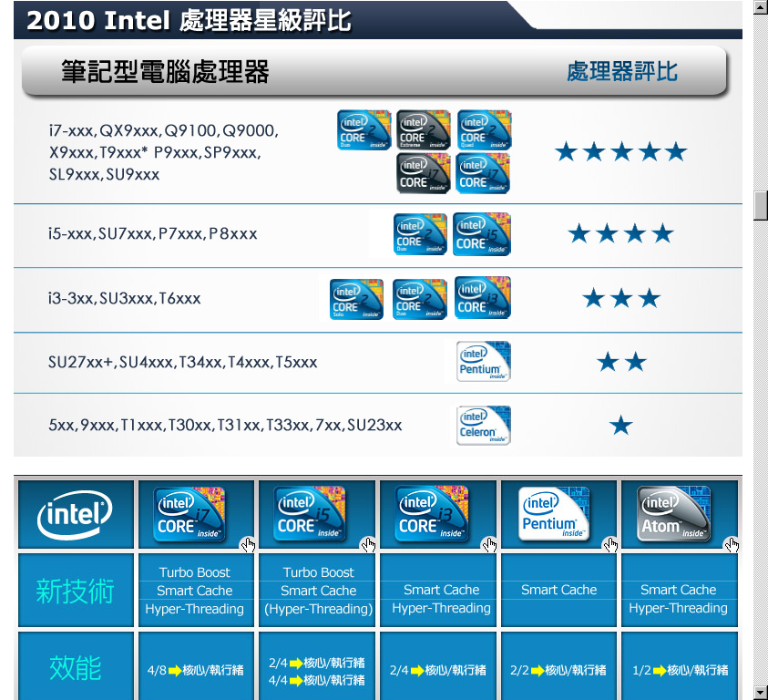
Task: Click the two-star rating in the Pentium row
Action: 621,362
